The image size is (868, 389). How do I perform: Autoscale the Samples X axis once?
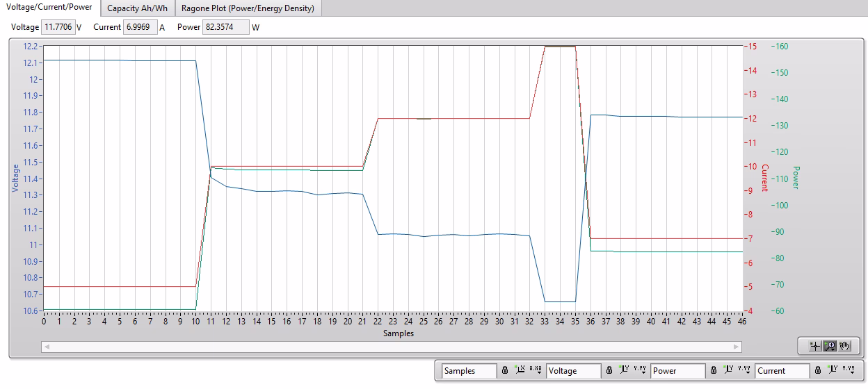520,370
